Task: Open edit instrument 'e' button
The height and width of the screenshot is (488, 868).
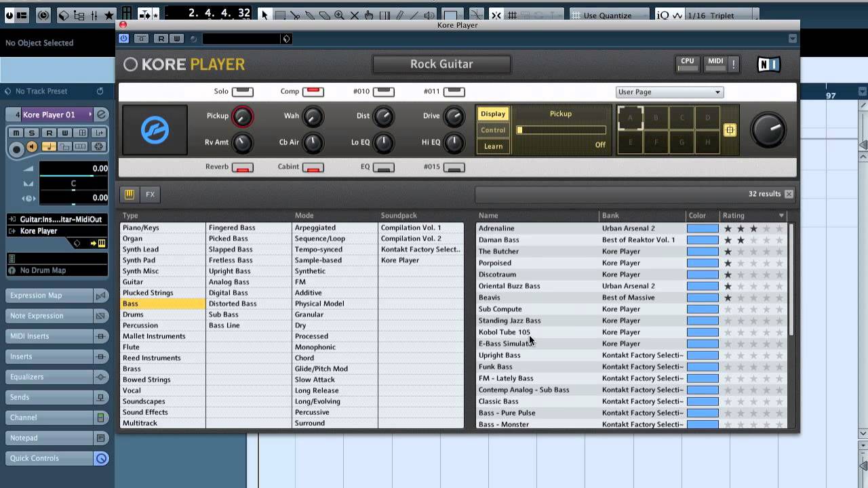Action: [x=101, y=115]
